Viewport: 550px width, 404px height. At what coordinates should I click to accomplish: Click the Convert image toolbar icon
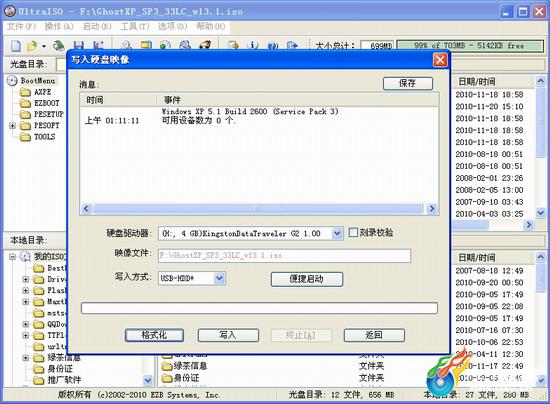165,45
